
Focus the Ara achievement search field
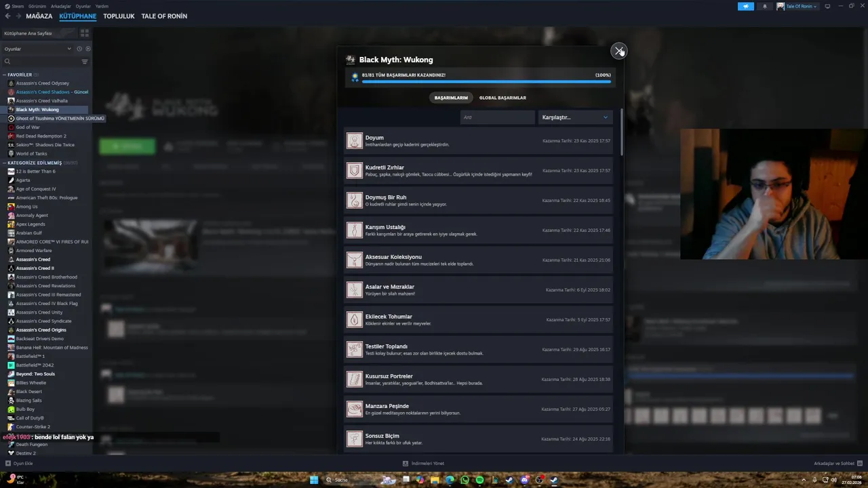tap(497, 117)
